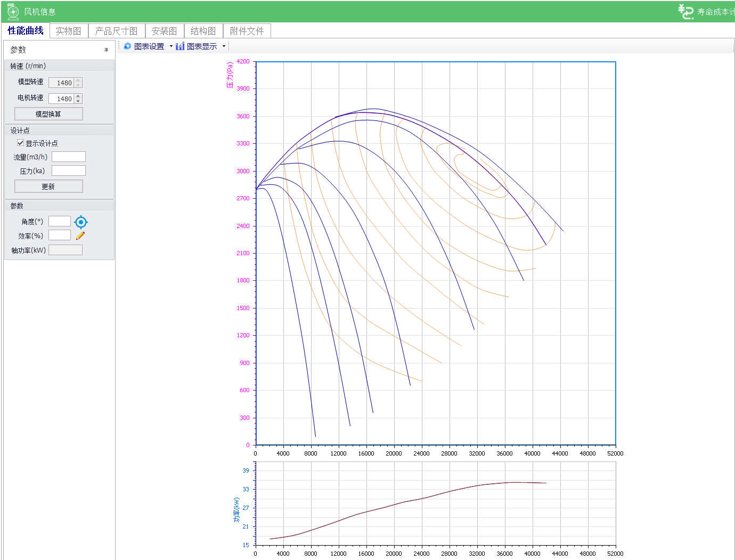
Task: Switch to the 实物图 tab
Action: (x=69, y=31)
